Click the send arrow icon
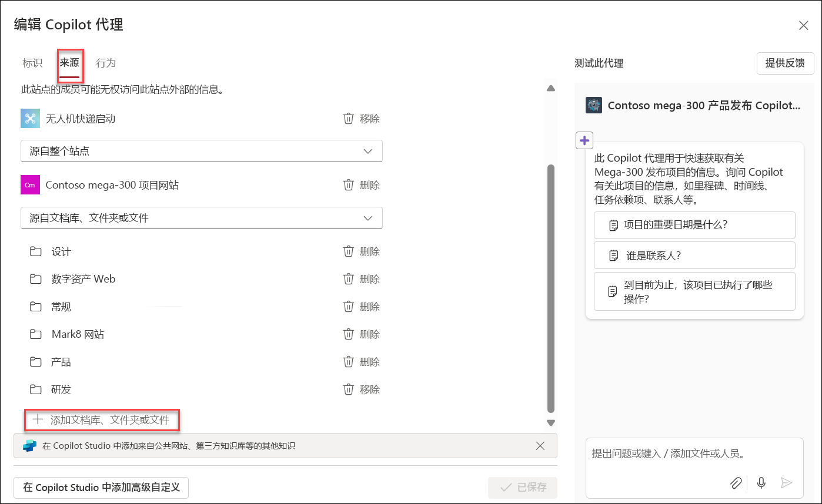This screenshot has height=504, width=822. (786, 483)
